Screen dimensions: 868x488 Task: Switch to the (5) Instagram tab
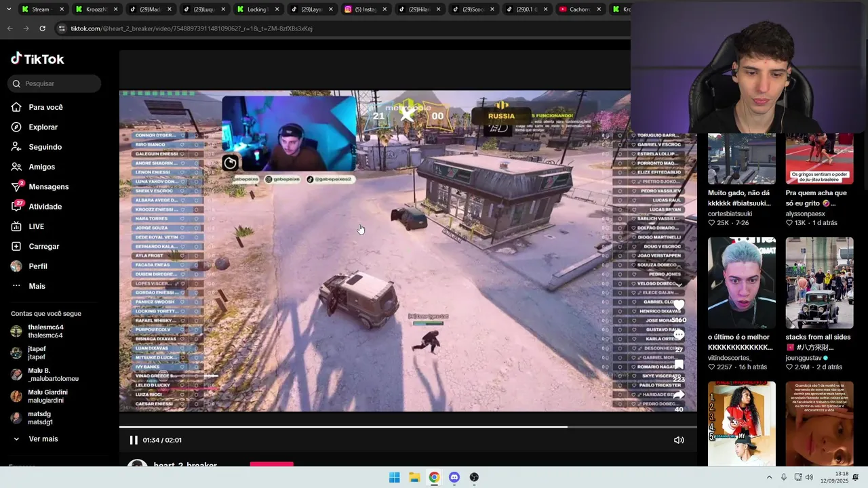[x=365, y=9]
